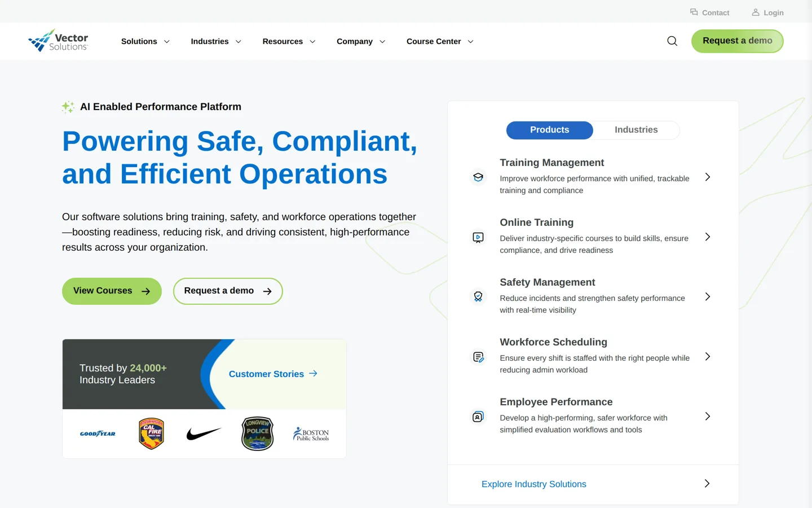Open the Employee Performance heading
This screenshot has width=812, height=508.
tap(556, 402)
